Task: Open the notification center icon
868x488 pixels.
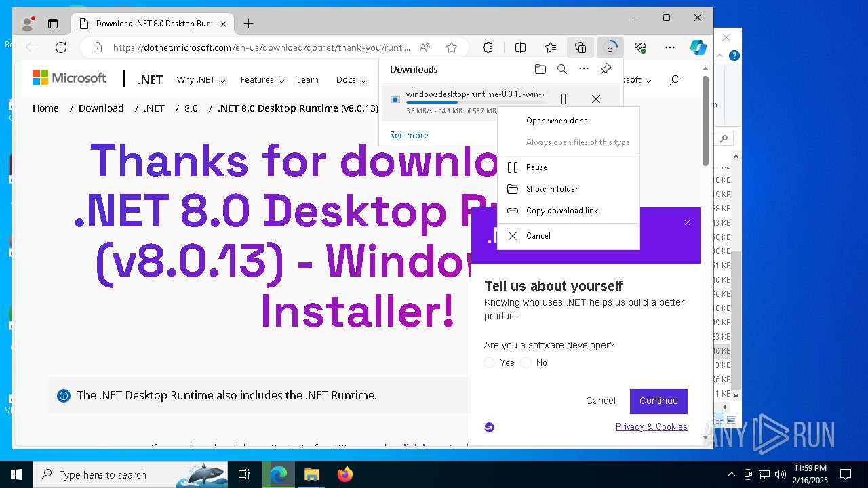Action: click(x=846, y=474)
